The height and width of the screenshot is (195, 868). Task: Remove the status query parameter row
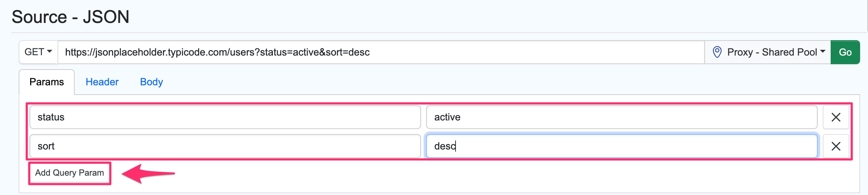(836, 117)
